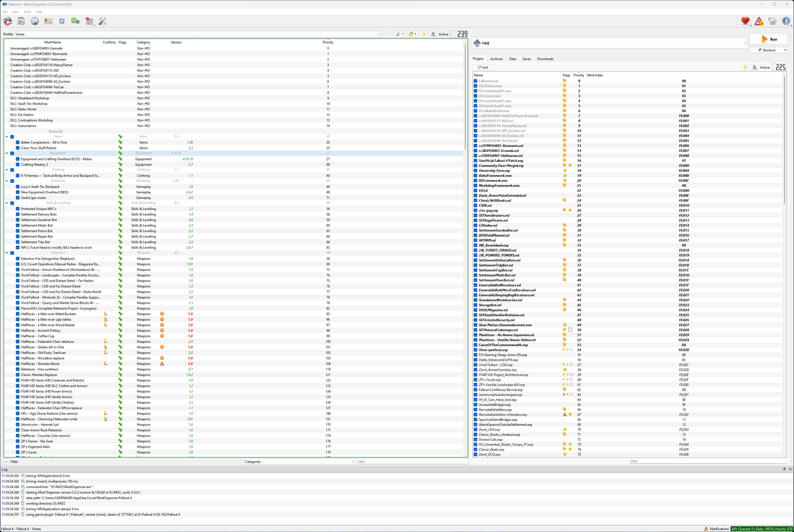
Task: Open the notifications warning triangle icon
Action: tap(758, 20)
